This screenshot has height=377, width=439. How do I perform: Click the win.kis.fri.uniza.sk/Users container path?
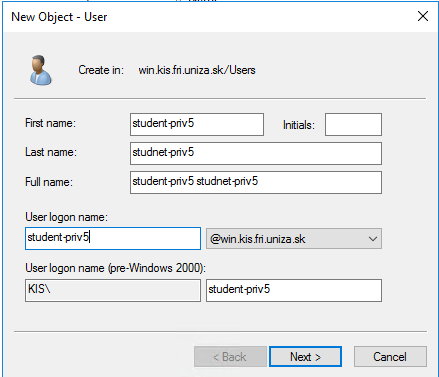(x=197, y=70)
